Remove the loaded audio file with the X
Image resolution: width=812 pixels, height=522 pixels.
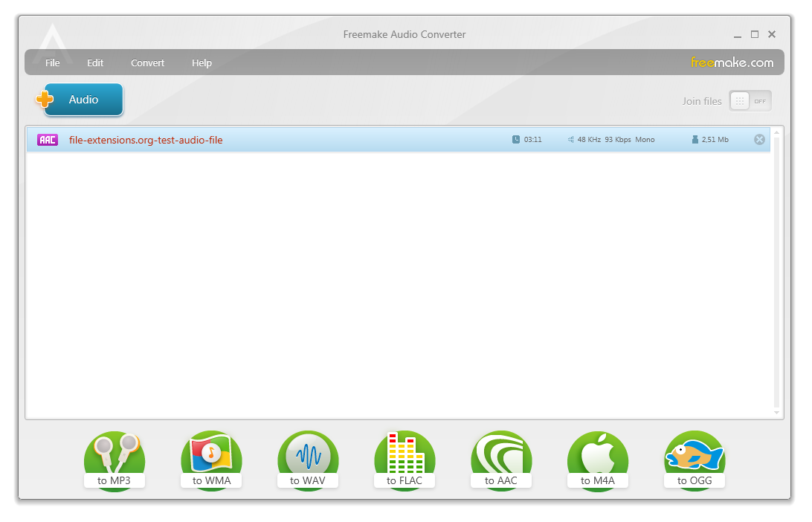pos(759,139)
